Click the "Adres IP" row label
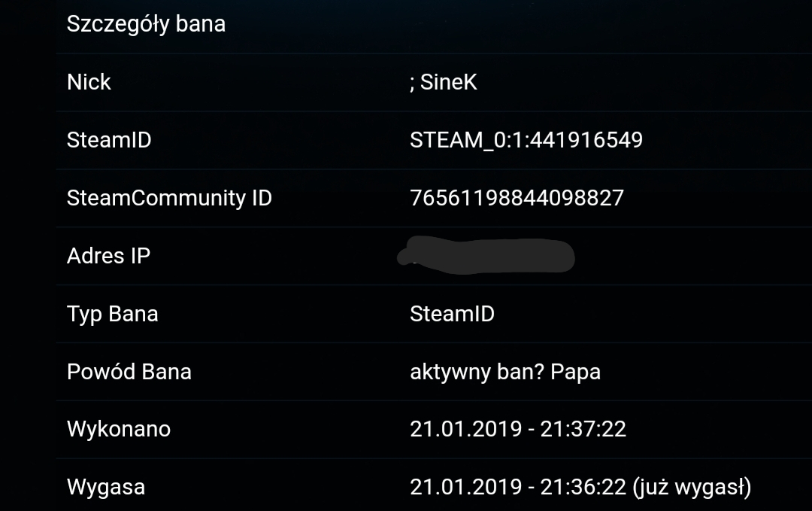The height and width of the screenshot is (511, 812). (x=108, y=256)
